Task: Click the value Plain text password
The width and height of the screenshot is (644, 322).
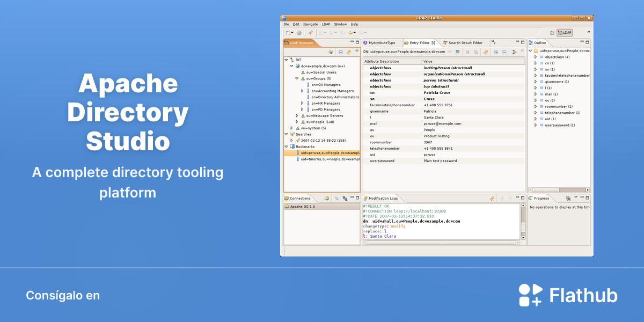Action: pyautogui.click(x=440, y=160)
